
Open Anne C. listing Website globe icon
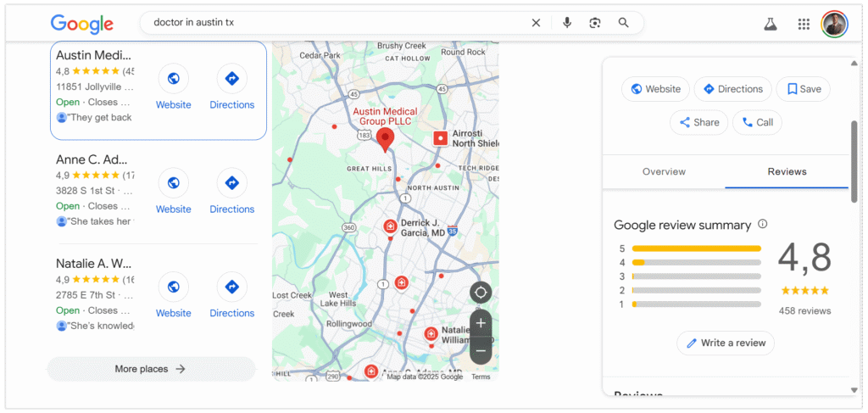pos(173,183)
